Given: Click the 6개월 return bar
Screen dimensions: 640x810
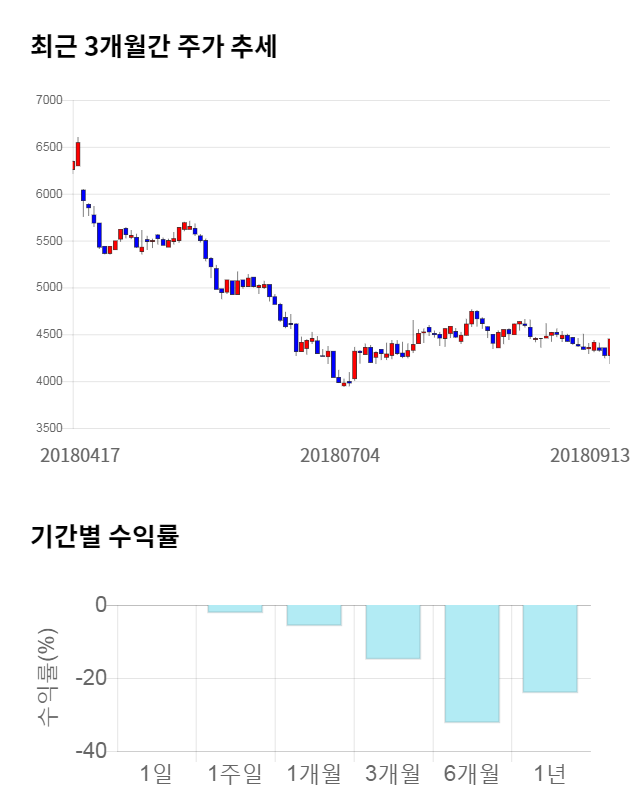Looking at the screenshot, I should point(472,663).
